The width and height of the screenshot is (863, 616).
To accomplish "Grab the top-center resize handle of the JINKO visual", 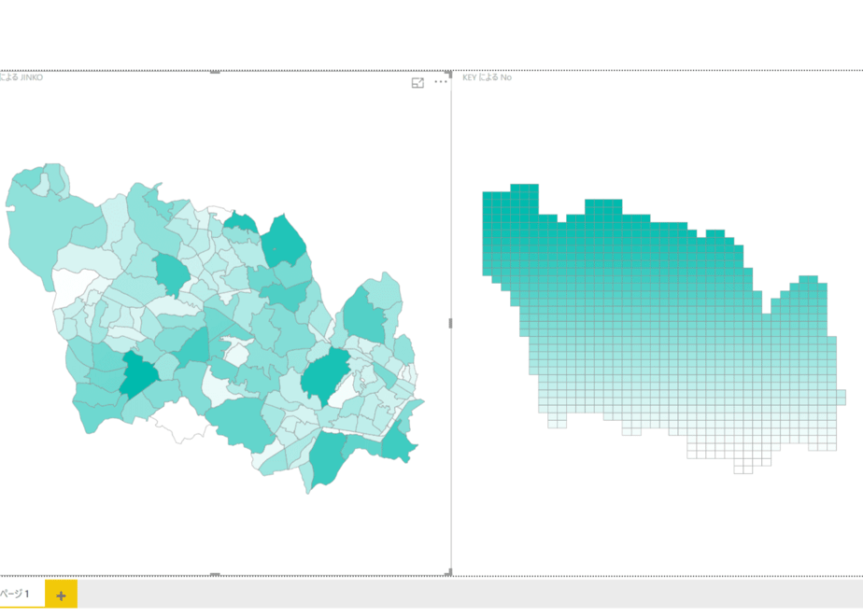I will coord(215,72).
